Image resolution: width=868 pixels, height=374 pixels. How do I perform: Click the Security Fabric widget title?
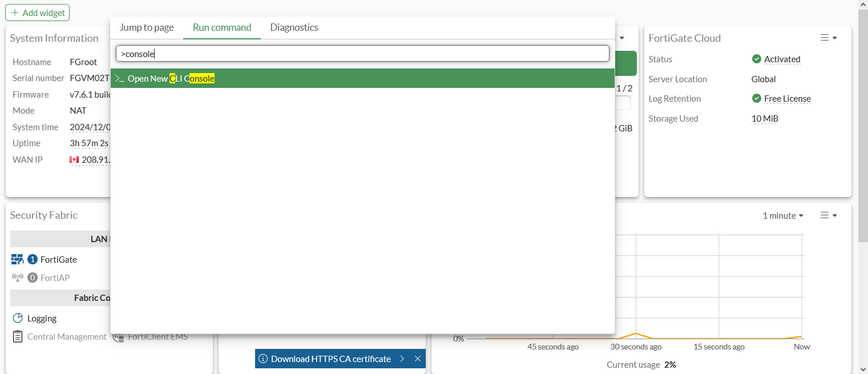(x=44, y=215)
